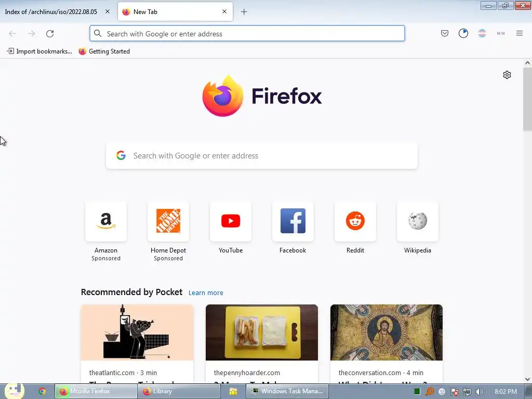The width and height of the screenshot is (532, 399).
Task: Focus the URL address bar field
Action: (247, 33)
